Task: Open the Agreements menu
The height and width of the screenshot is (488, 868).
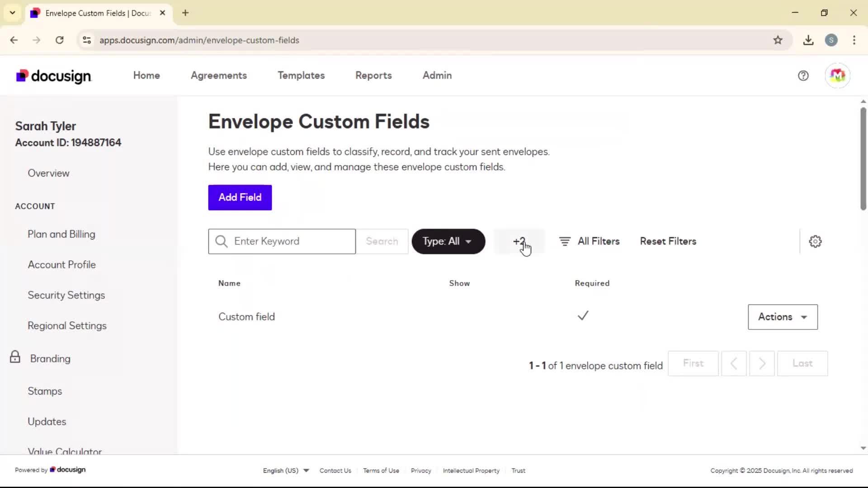Action: click(219, 75)
